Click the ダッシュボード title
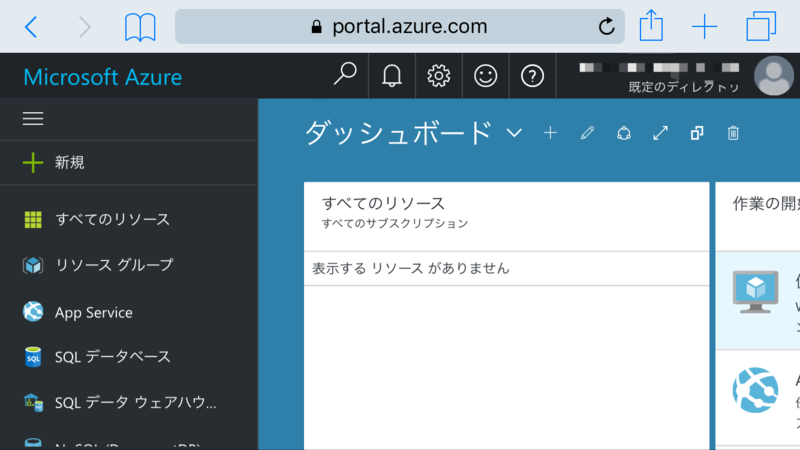800x450 pixels. [x=398, y=133]
